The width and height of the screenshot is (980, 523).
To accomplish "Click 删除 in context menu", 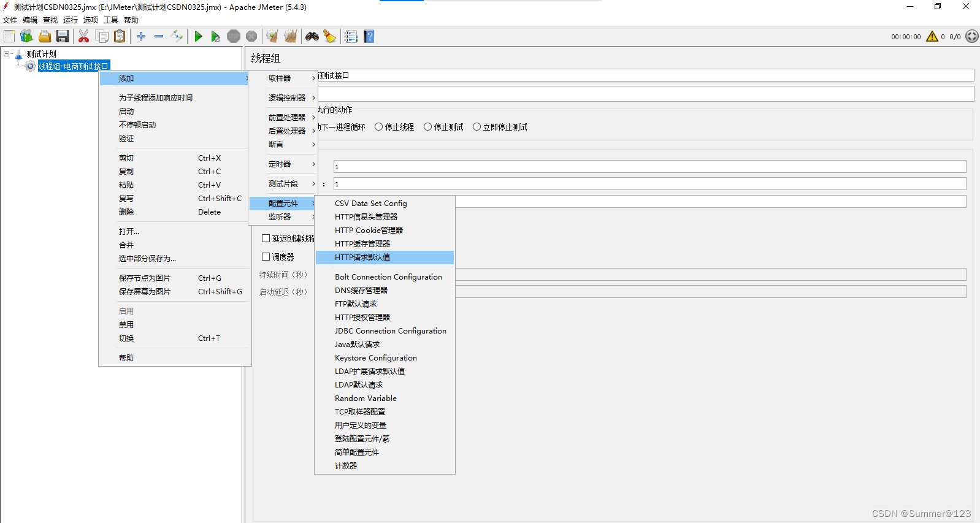I will pyautogui.click(x=175, y=212).
